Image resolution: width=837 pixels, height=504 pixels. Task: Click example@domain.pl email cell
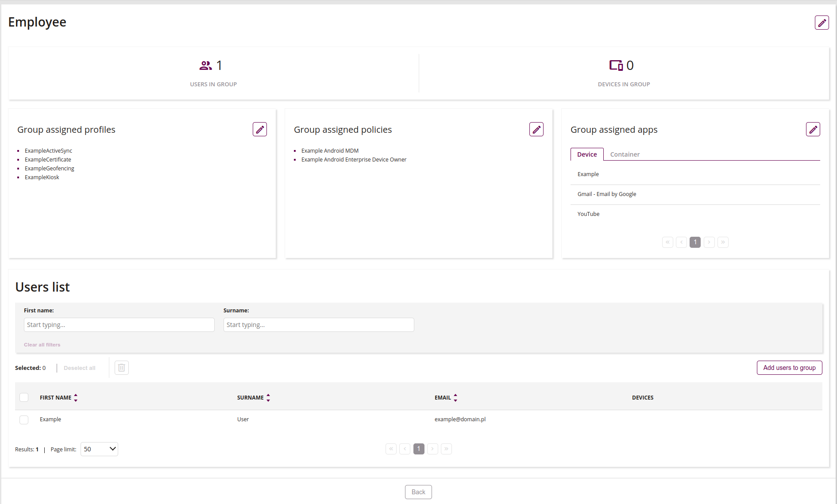click(x=460, y=419)
